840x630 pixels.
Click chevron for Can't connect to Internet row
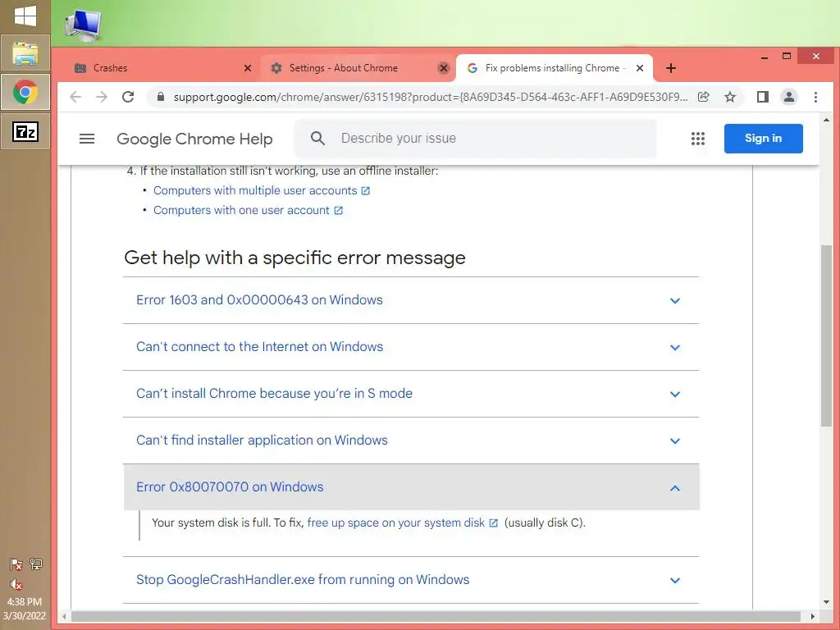(x=675, y=347)
